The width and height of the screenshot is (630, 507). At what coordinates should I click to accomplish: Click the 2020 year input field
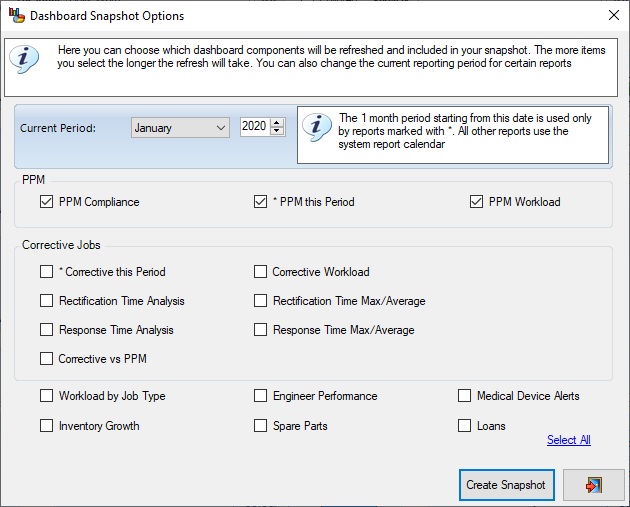pos(256,127)
